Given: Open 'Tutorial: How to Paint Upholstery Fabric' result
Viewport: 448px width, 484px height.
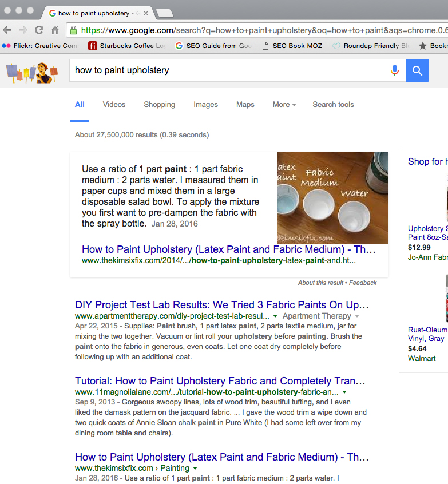Looking at the screenshot, I should (220, 381).
